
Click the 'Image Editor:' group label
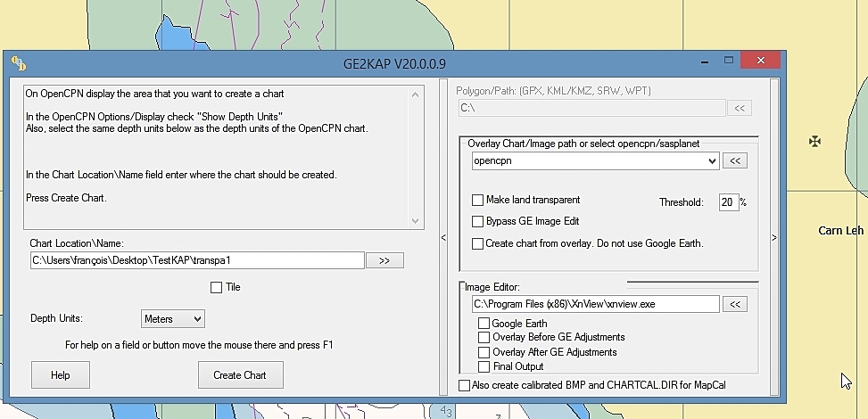(492, 288)
